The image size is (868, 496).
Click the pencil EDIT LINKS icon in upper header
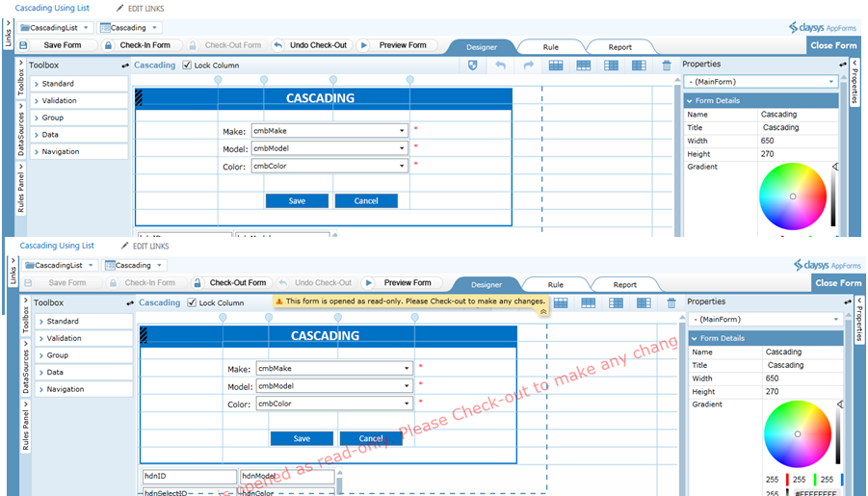coord(120,9)
